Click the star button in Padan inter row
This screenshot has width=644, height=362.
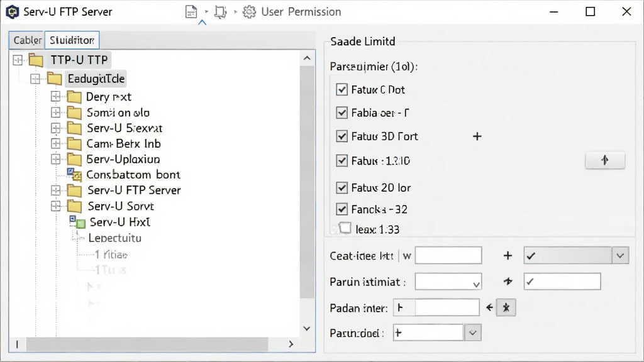click(506, 308)
